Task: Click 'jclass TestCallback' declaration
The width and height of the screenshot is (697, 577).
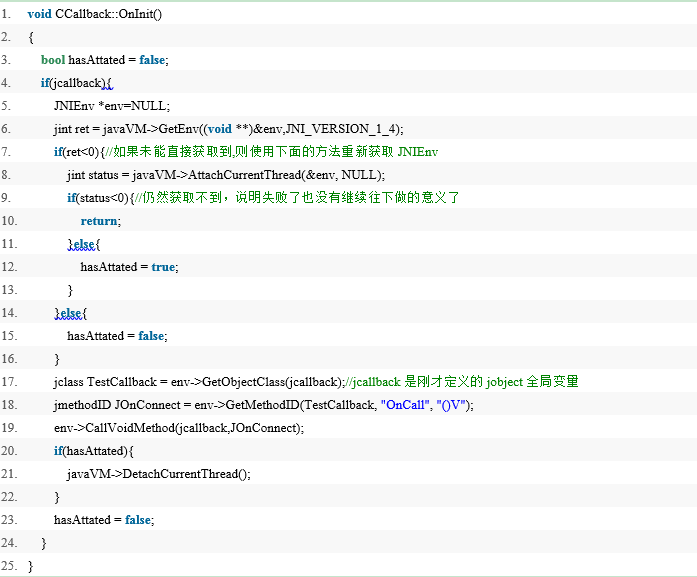Action: pyautogui.click(x=105, y=382)
